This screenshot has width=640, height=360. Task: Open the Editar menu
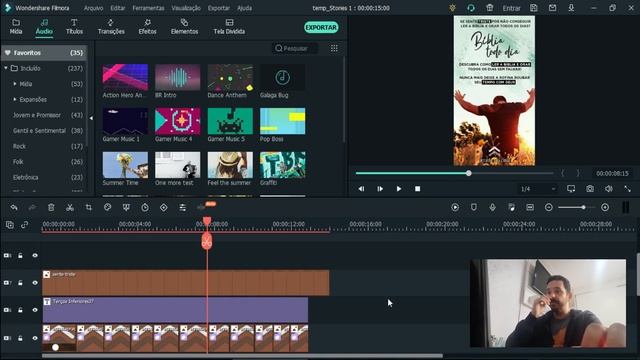[x=118, y=8]
